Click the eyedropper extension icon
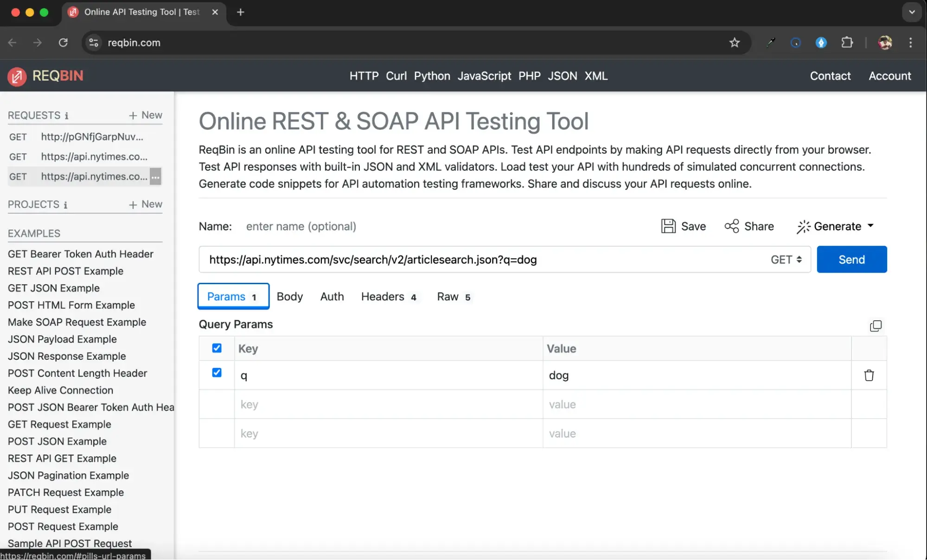 click(x=771, y=43)
